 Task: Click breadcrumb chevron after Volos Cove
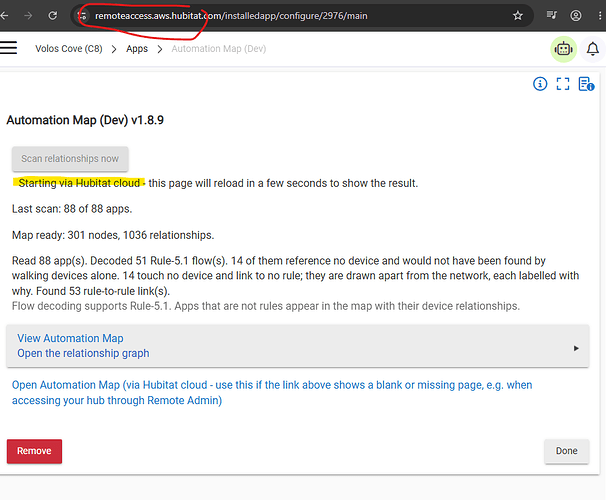point(114,49)
